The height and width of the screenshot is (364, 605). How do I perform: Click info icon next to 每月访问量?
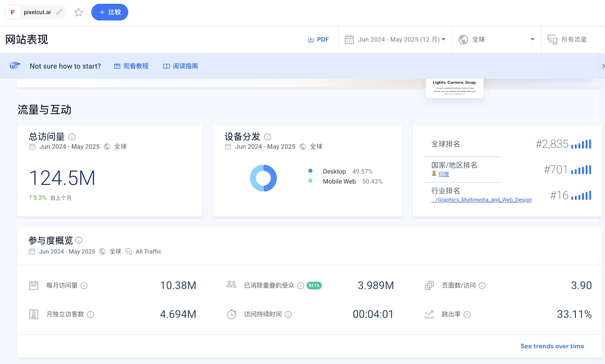click(84, 286)
